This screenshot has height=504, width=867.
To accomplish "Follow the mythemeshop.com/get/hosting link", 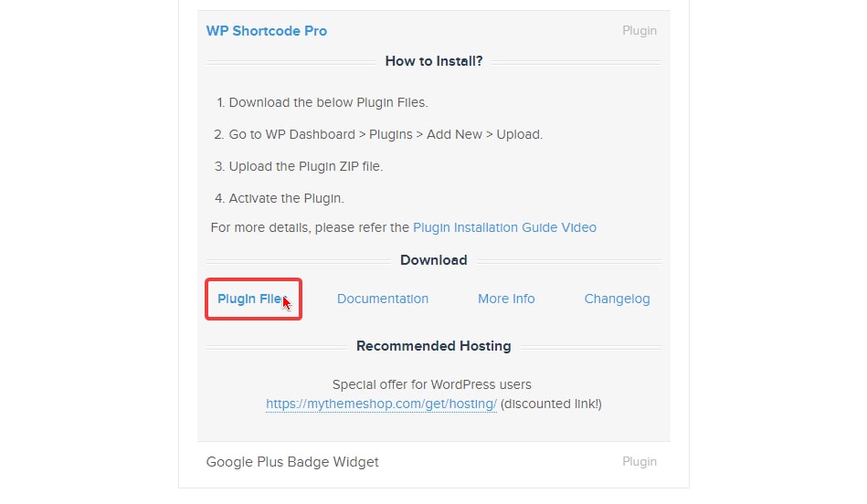I will pyautogui.click(x=381, y=404).
